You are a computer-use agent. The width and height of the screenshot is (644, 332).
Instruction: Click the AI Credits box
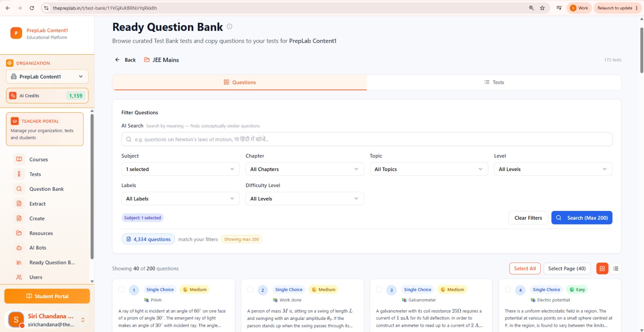click(x=47, y=96)
